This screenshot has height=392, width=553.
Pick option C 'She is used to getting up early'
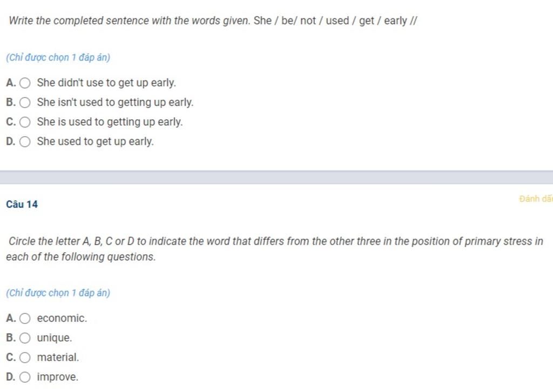pos(25,122)
